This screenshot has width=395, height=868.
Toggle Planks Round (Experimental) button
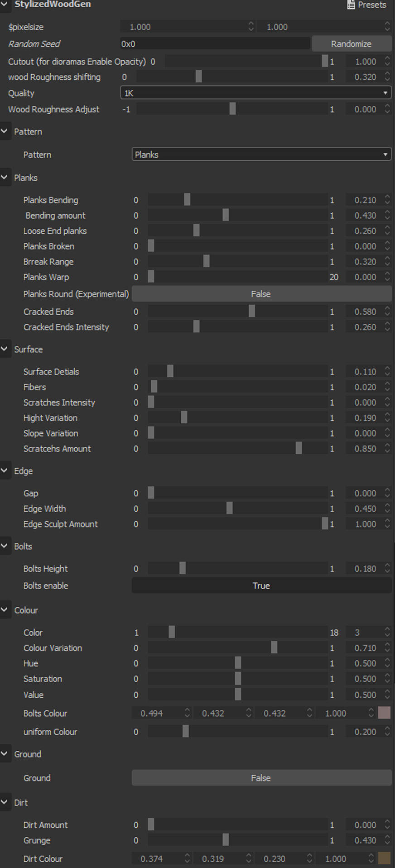point(261,294)
